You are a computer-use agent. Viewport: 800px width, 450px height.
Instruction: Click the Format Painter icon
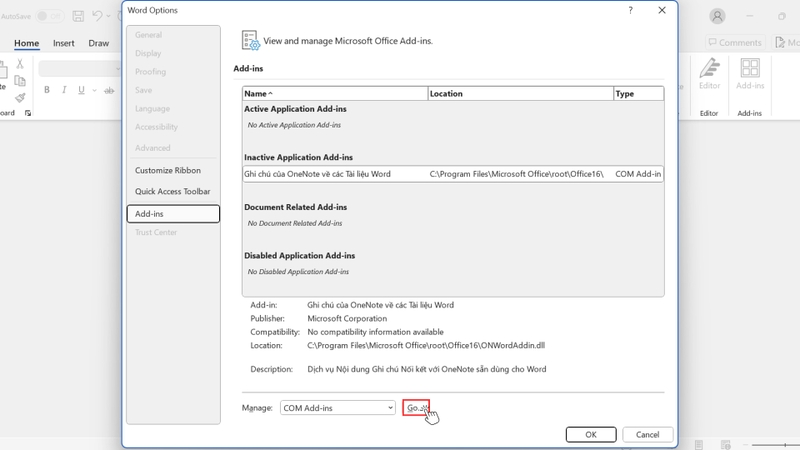click(20, 97)
